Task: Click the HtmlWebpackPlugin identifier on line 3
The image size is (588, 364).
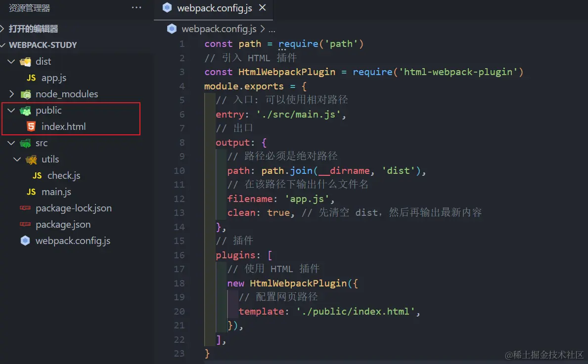Action: 286,72
